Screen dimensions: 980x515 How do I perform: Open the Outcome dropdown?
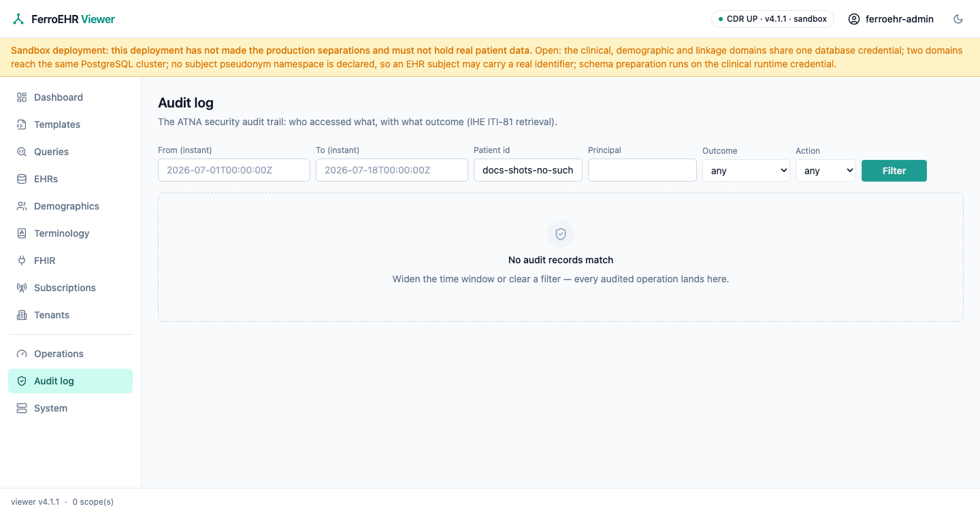click(x=746, y=171)
